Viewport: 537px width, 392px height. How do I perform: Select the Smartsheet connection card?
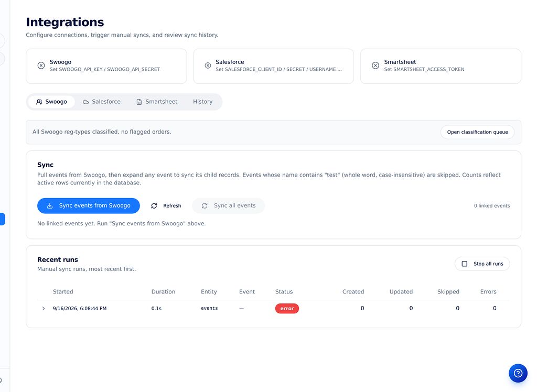(x=441, y=66)
